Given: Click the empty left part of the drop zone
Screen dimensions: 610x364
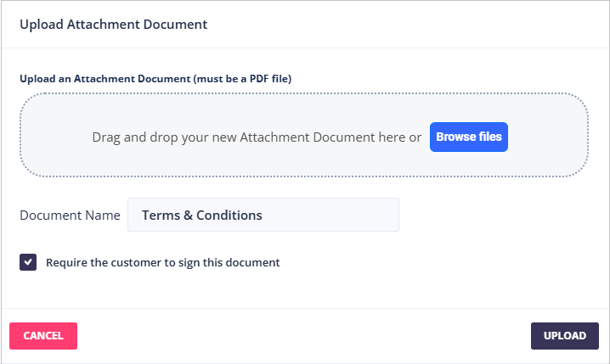Looking at the screenshot, I should 55,137.
